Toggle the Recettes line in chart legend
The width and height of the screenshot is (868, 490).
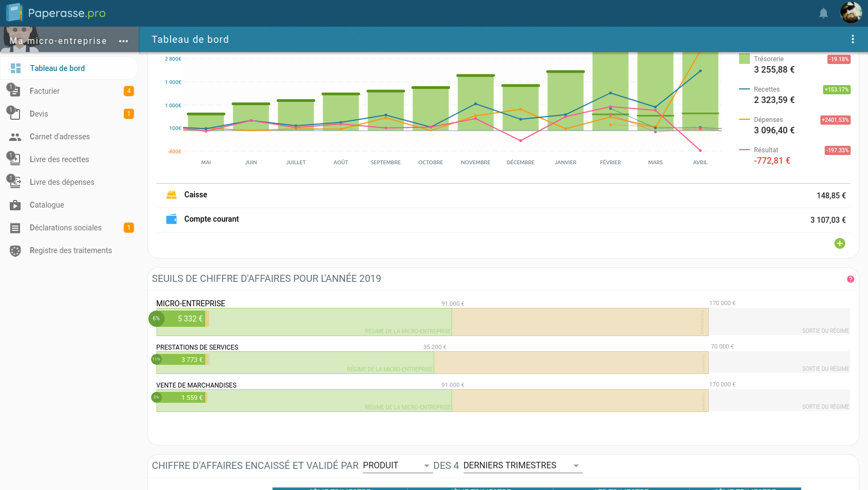(766, 89)
